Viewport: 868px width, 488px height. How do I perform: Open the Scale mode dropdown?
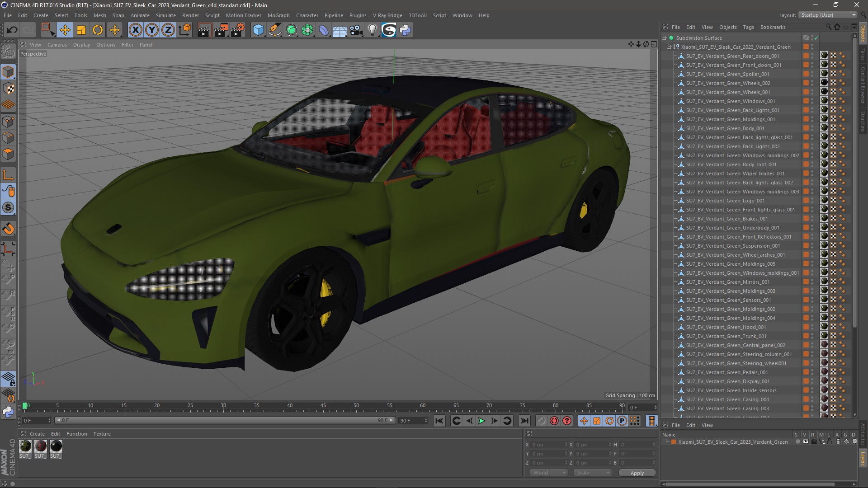pyautogui.click(x=592, y=473)
